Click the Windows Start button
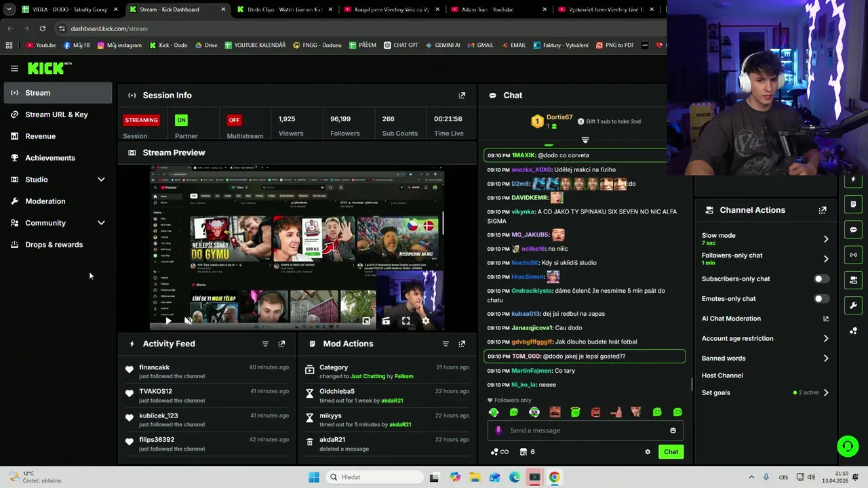 314,477
